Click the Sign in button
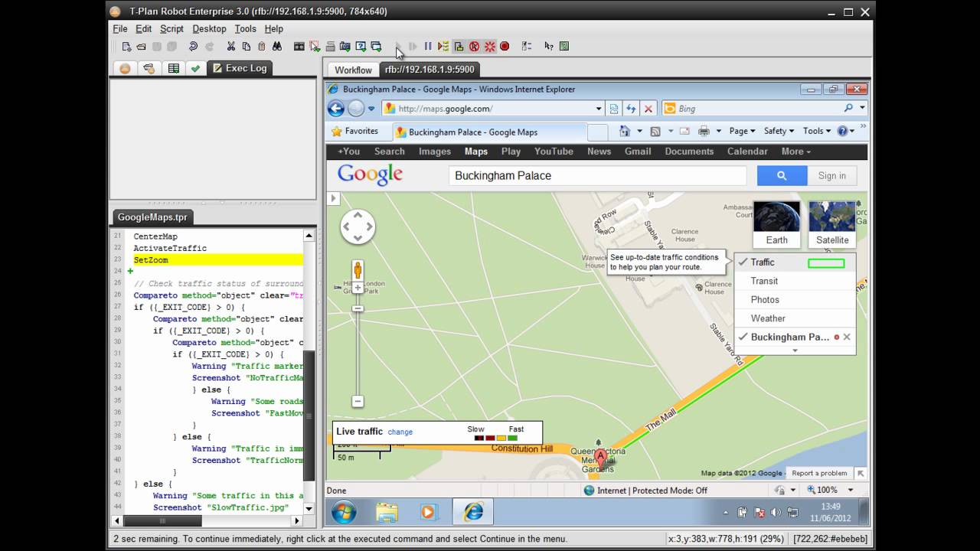980x551 pixels. coord(832,175)
